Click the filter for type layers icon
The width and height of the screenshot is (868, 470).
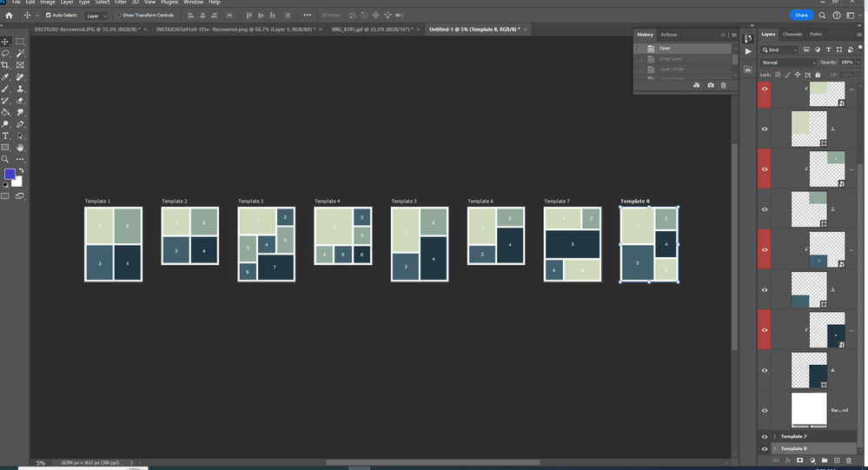[x=828, y=50]
